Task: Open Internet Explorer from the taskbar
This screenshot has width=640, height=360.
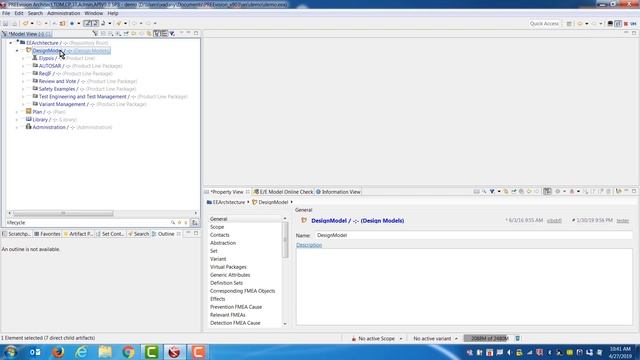Action: [x=81, y=352]
